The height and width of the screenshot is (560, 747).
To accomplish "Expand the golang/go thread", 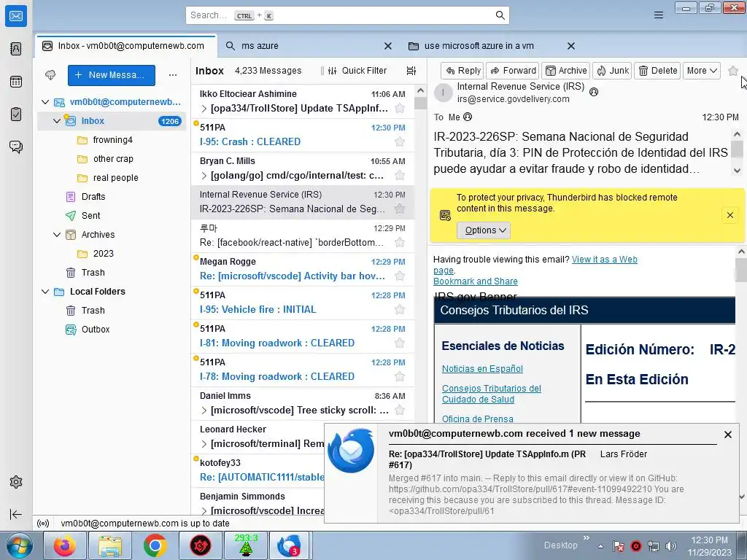I will coord(204,176).
